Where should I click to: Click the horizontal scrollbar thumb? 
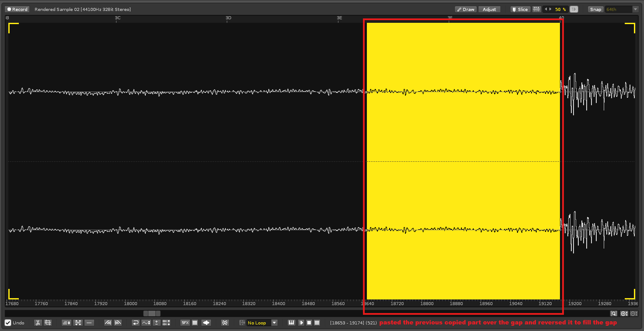pyautogui.click(x=152, y=313)
